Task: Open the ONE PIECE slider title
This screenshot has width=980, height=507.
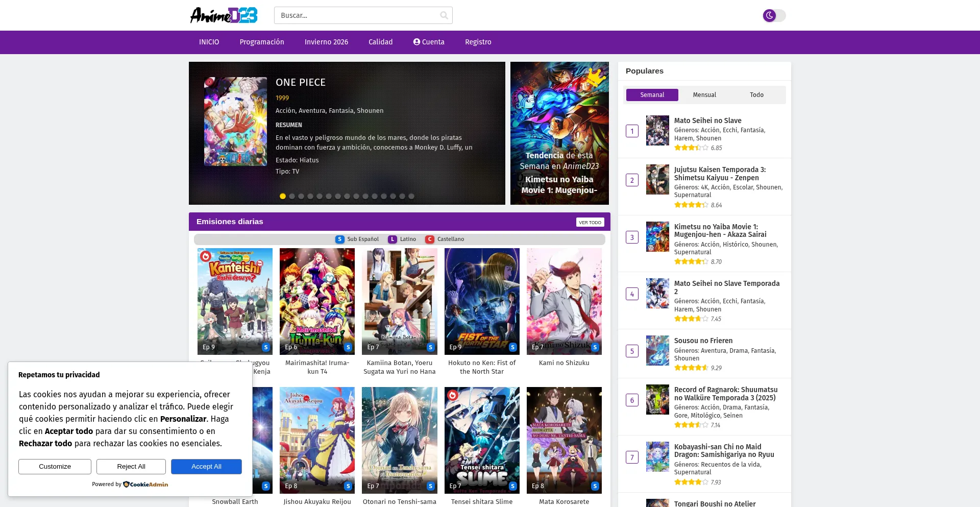Action: pos(301,82)
